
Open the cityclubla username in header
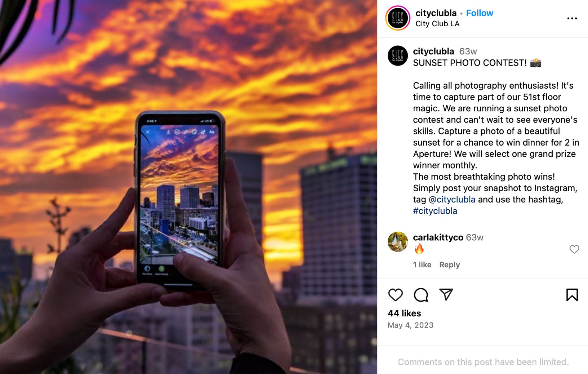click(436, 13)
